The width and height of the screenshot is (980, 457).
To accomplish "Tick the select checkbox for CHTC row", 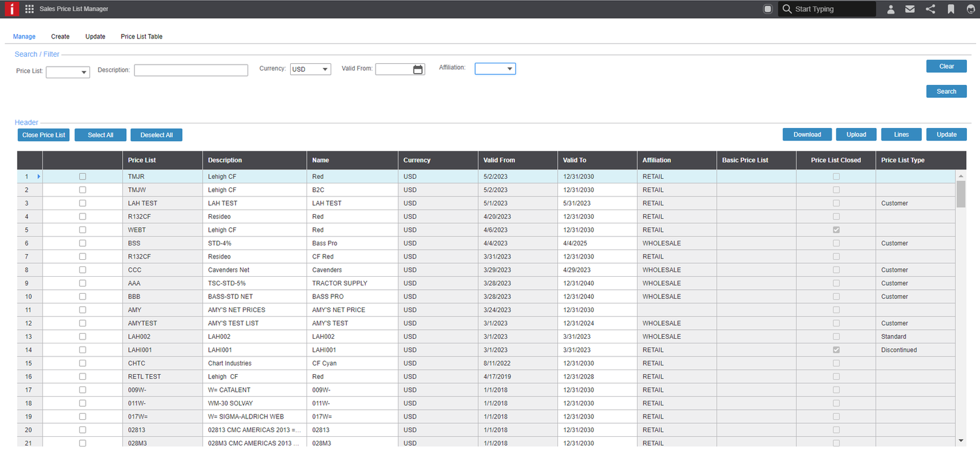I will click(x=82, y=363).
